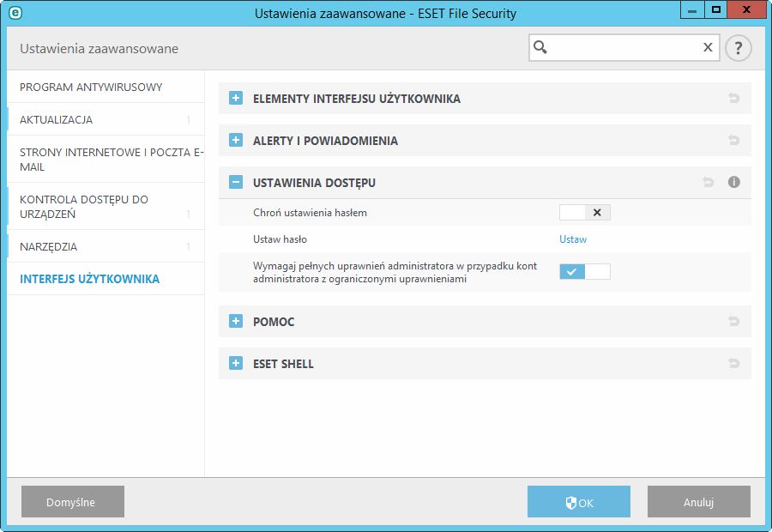Open help with the question mark button
This screenshot has height=532, width=772.
pyautogui.click(x=738, y=48)
